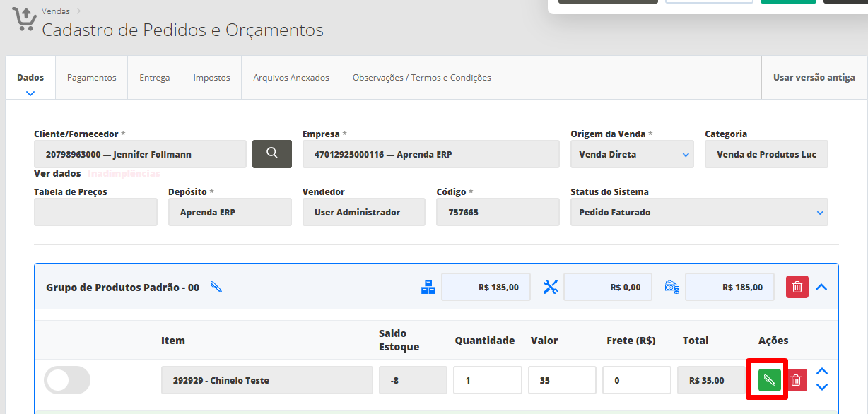868x414 pixels.
Task: Click the Quantidade input field
Action: (x=487, y=380)
